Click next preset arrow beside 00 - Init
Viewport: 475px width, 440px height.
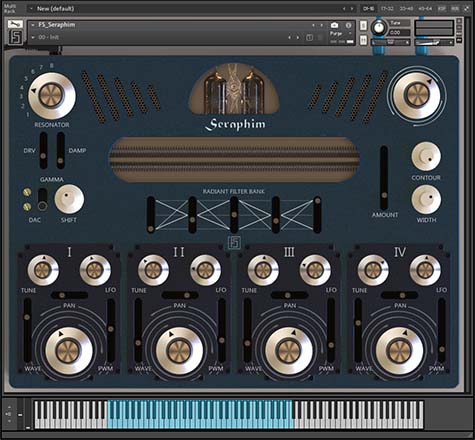(x=297, y=38)
